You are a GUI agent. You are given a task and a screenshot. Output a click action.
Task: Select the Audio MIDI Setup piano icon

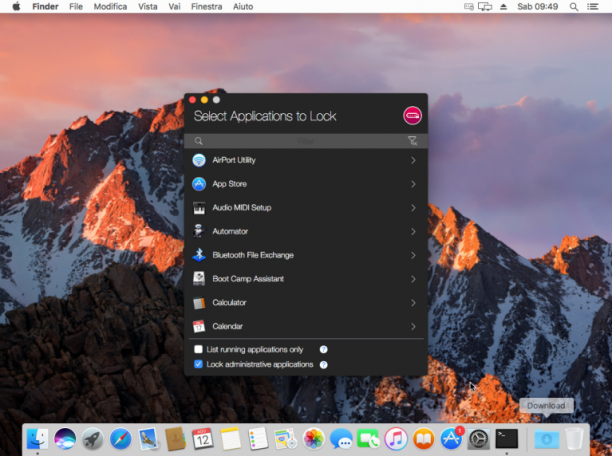tap(199, 208)
